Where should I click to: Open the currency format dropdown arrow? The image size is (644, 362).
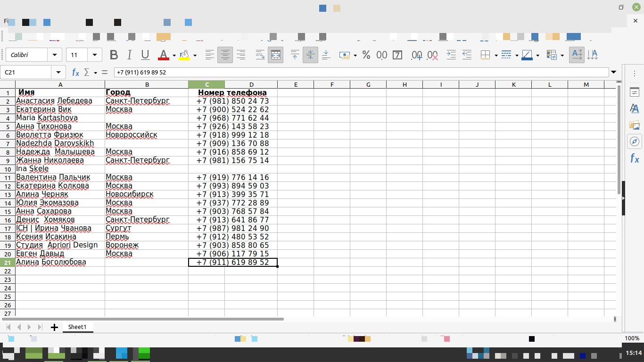(355, 56)
